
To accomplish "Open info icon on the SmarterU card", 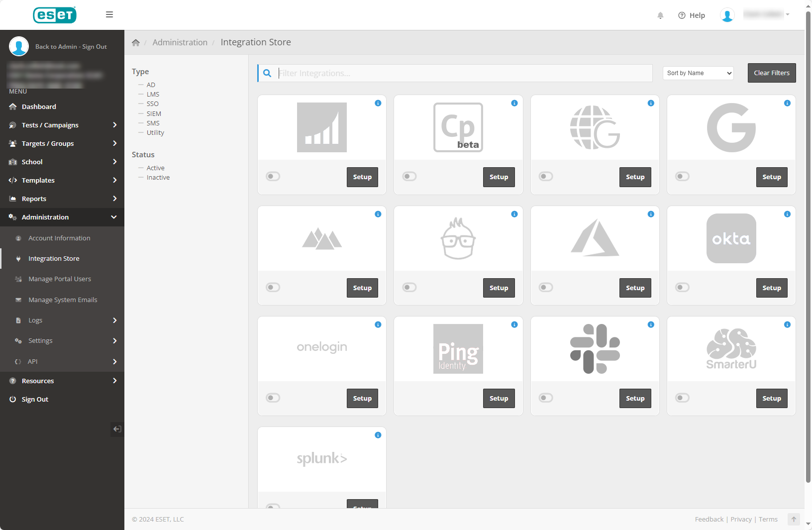I will [x=787, y=324].
